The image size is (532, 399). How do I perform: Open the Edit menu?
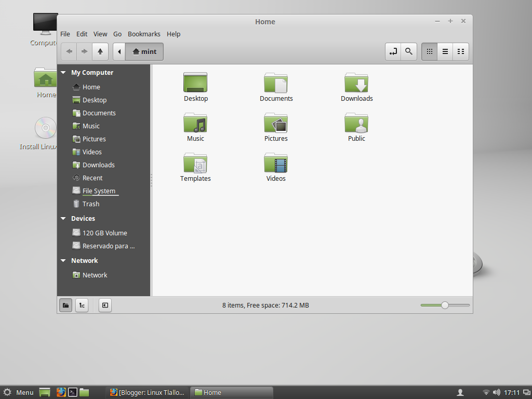click(82, 34)
